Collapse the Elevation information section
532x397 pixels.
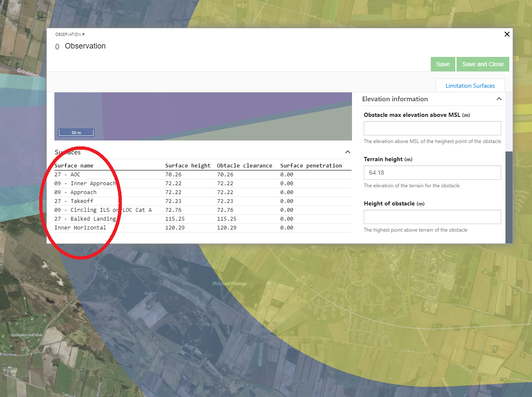click(499, 99)
